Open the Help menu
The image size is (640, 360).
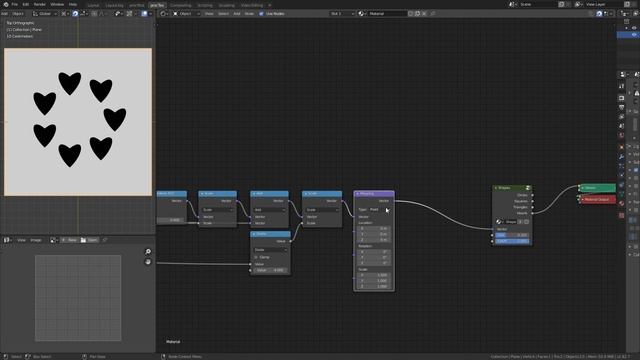point(73,4)
